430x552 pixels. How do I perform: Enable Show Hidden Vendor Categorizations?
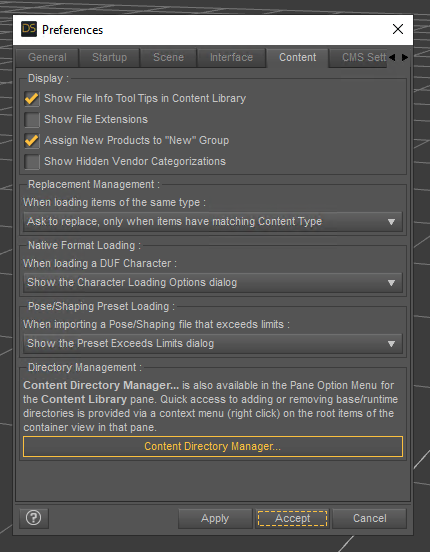pyautogui.click(x=32, y=162)
